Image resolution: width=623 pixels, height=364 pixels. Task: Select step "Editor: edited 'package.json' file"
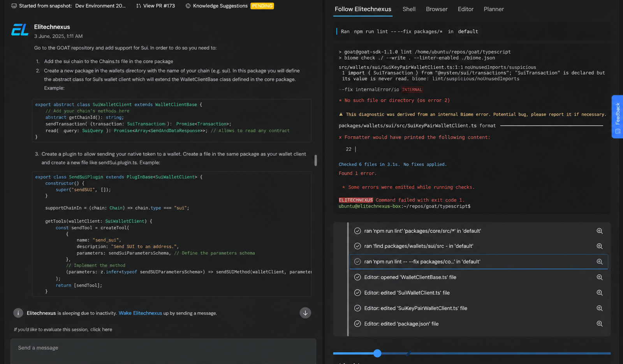(x=479, y=324)
